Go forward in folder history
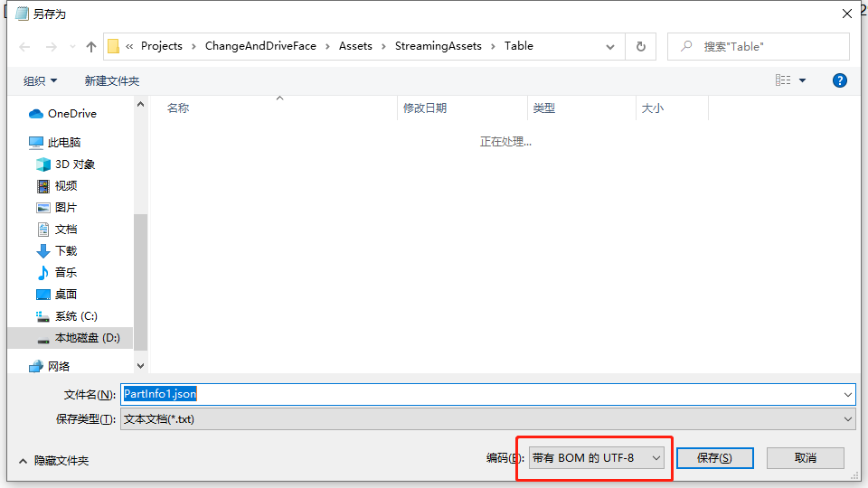The width and height of the screenshot is (868, 488). click(x=51, y=47)
